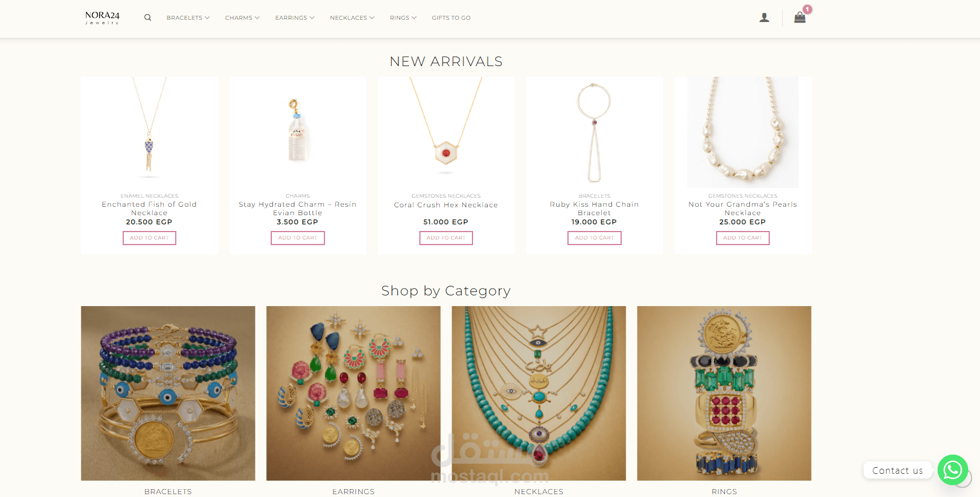The image size is (980, 497).
Task: Expand the Earrings menu dropdown
Action: click(x=295, y=18)
